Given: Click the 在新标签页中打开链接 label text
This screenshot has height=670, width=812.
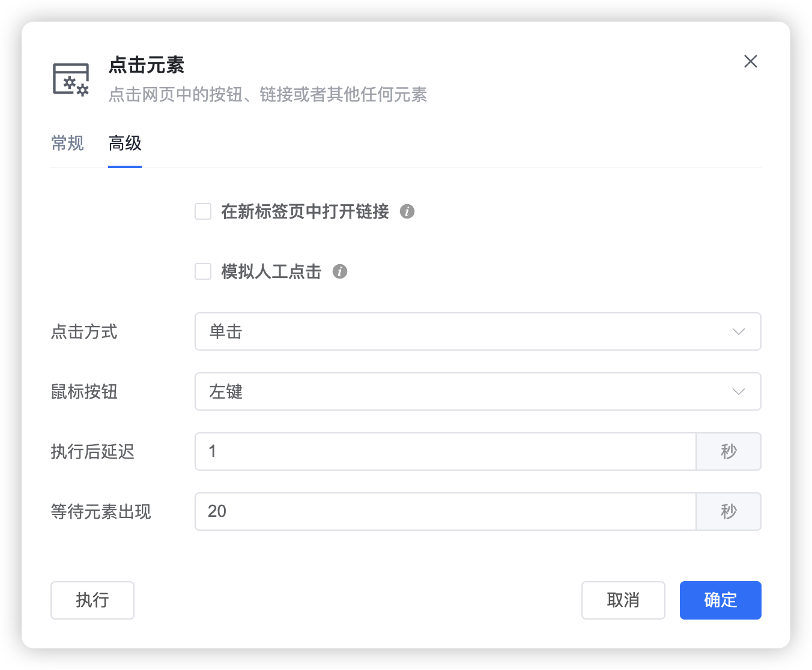Looking at the screenshot, I should pyautogui.click(x=305, y=211).
